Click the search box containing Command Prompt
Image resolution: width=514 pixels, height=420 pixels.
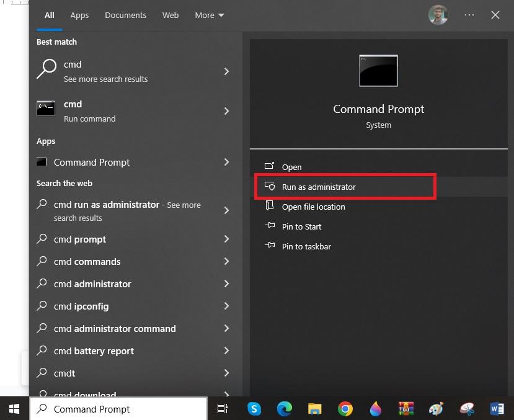tap(118, 409)
